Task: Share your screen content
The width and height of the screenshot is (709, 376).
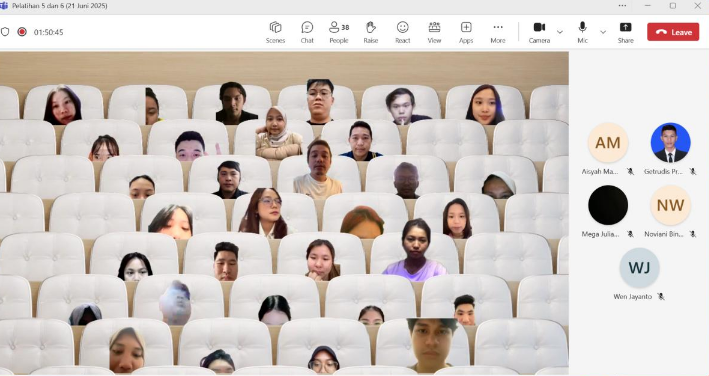Action: click(x=625, y=32)
